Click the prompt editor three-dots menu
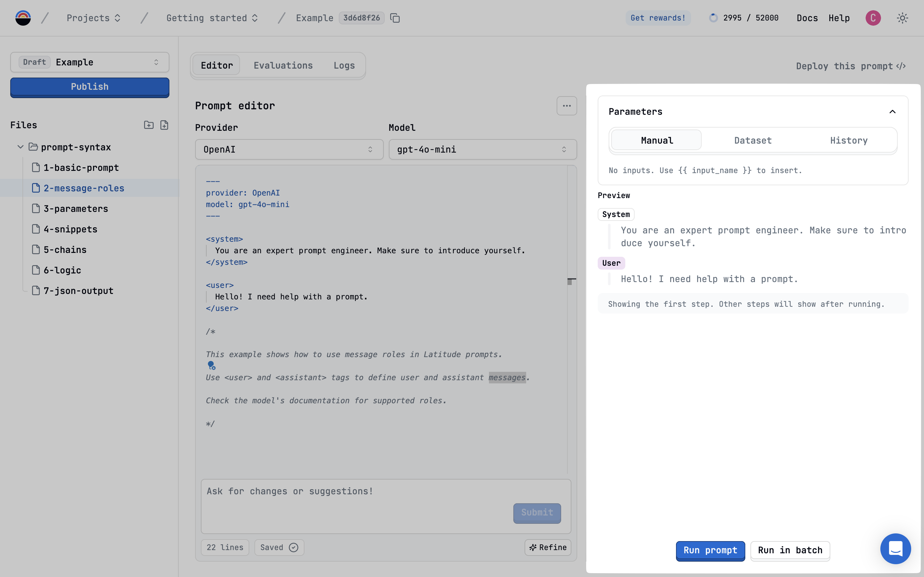This screenshot has width=924, height=577. (567, 106)
